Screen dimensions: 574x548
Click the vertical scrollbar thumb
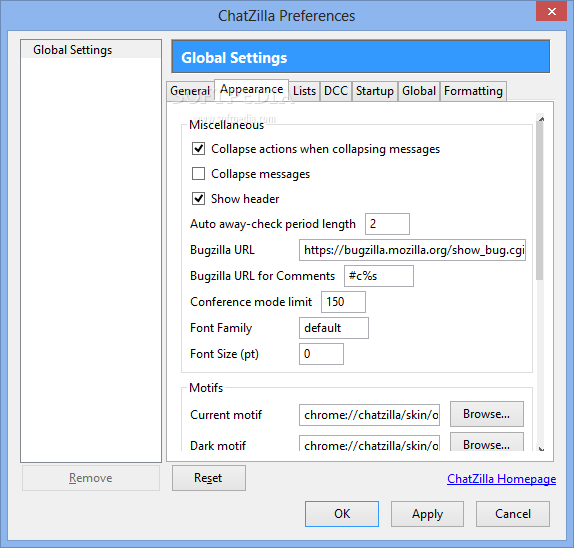(540, 200)
